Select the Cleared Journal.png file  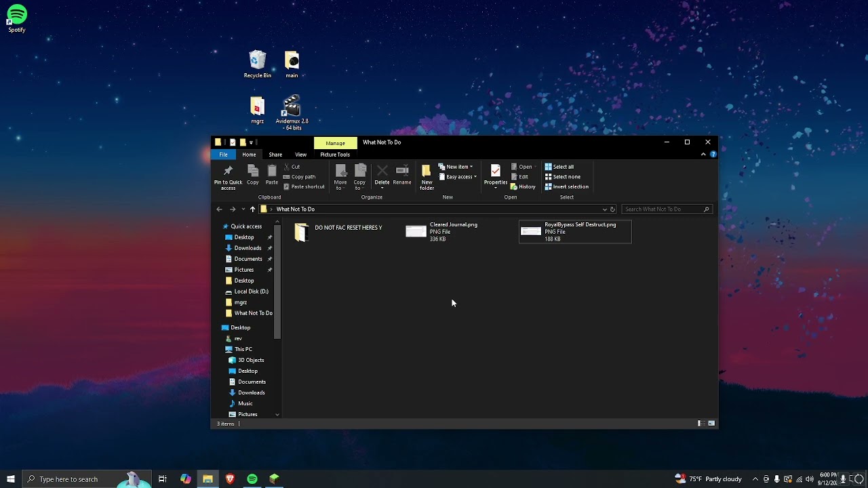(x=460, y=232)
